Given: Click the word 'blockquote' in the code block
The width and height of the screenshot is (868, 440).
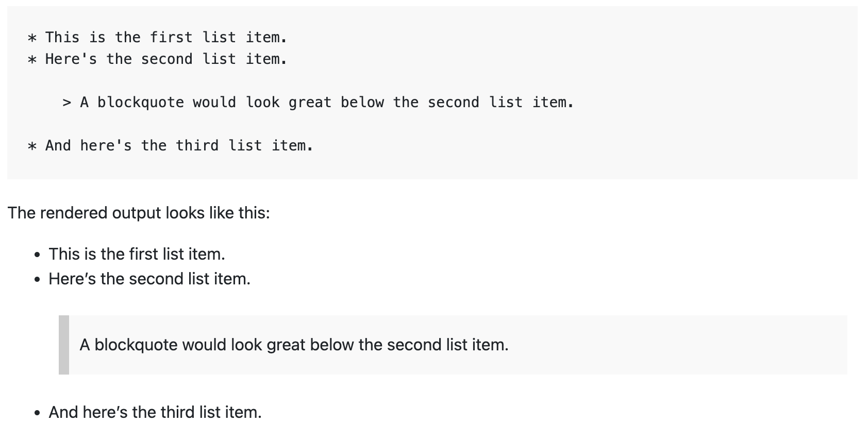Looking at the screenshot, I should coord(141,102).
